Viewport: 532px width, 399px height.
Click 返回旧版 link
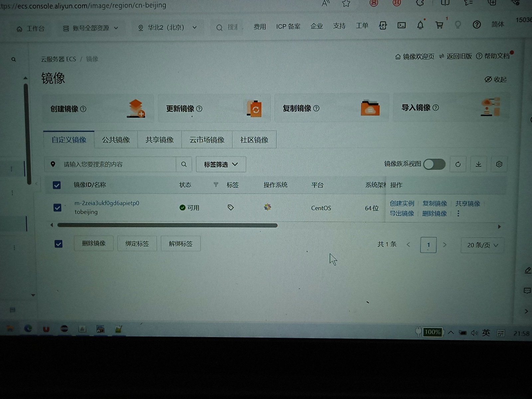(x=455, y=56)
